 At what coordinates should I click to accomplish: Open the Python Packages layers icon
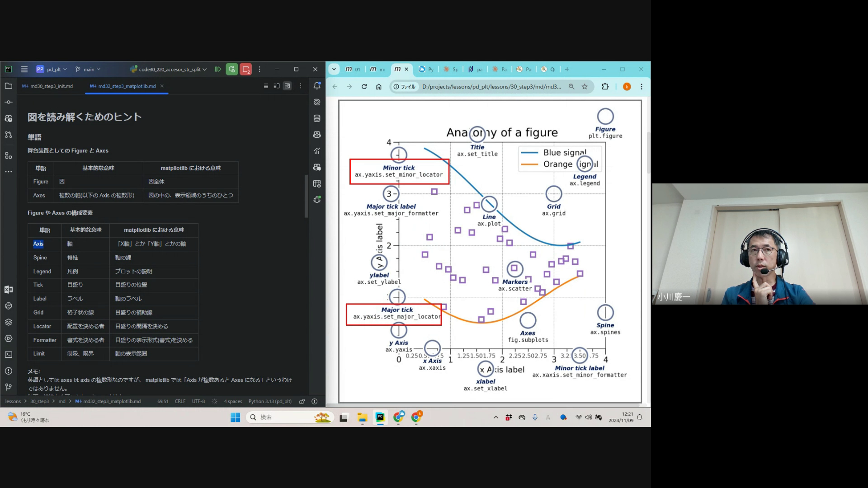pos(9,322)
